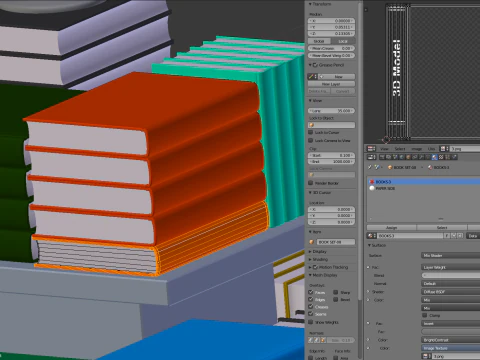Click the Mean Crease slider

coord(331,48)
